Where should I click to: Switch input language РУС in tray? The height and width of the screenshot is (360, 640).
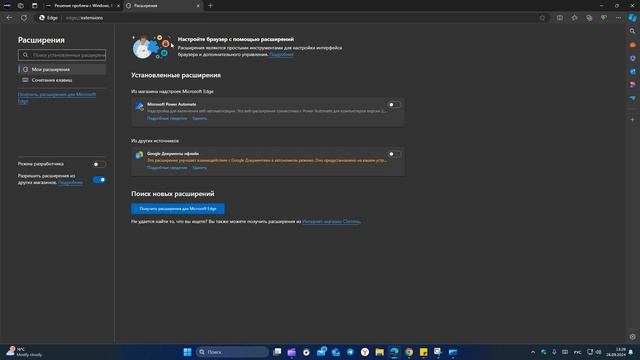[x=578, y=352]
